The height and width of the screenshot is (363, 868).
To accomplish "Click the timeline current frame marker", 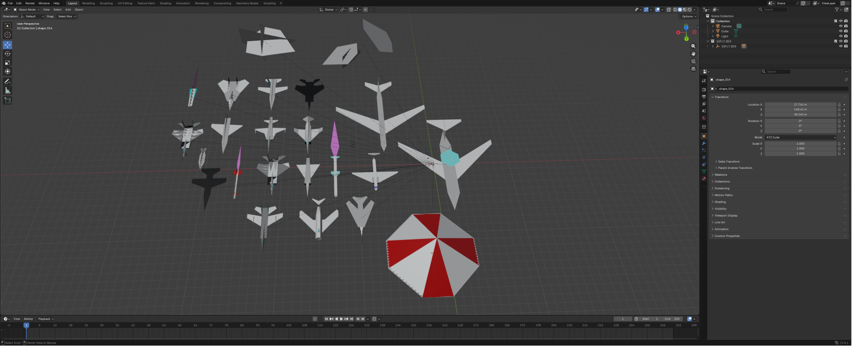I will (x=27, y=325).
